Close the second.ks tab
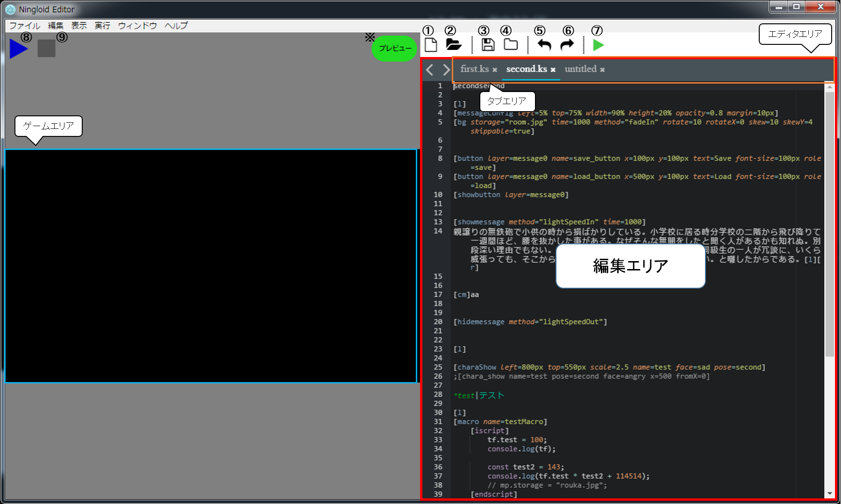The width and height of the screenshot is (841, 504). 553,70
